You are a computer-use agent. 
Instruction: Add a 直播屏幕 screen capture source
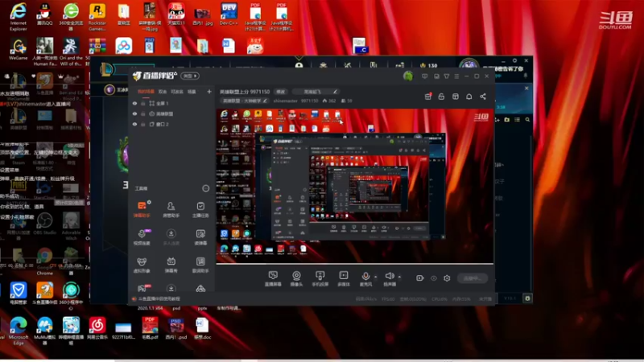pyautogui.click(x=273, y=278)
